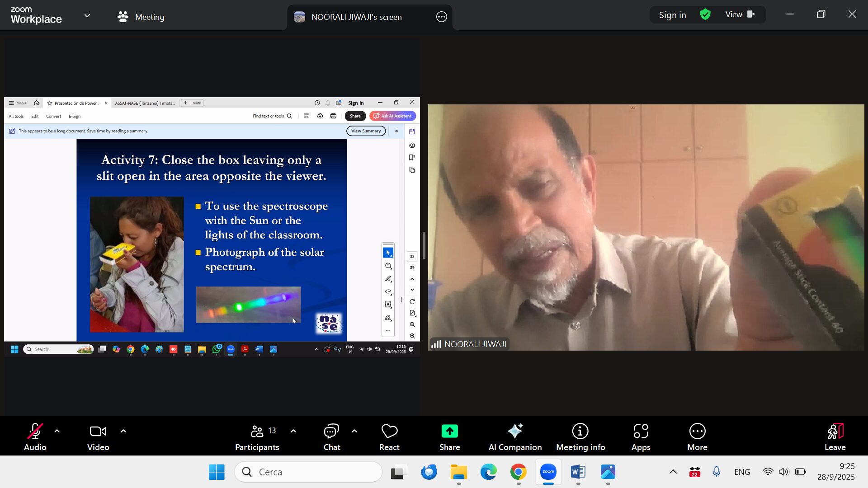Click the green Share screen icon
868x488 pixels.
(x=449, y=432)
